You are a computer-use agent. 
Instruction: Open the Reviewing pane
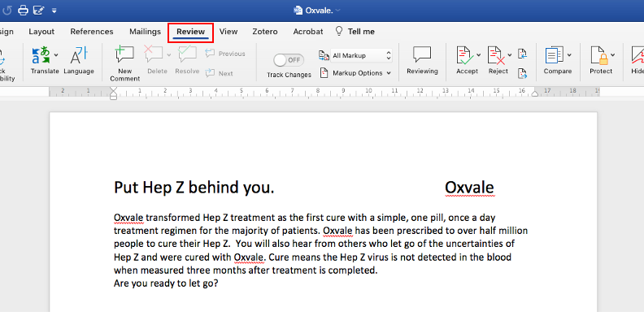pyautogui.click(x=422, y=60)
